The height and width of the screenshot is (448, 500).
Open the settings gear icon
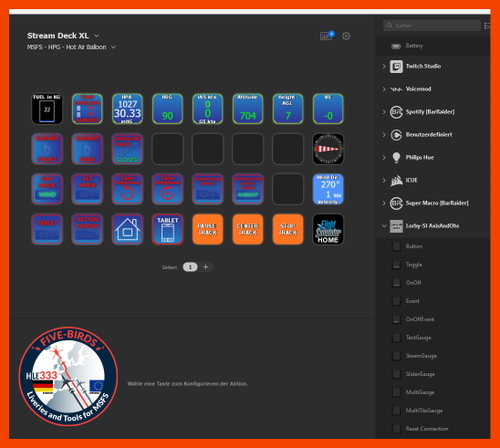pyautogui.click(x=346, y=36)
